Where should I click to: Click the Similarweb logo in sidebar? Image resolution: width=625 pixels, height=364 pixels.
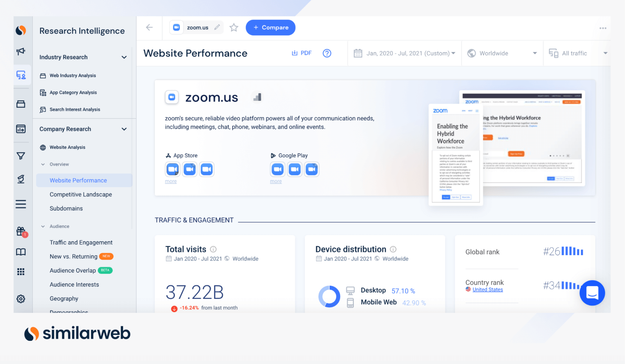(x=21, y=31)
